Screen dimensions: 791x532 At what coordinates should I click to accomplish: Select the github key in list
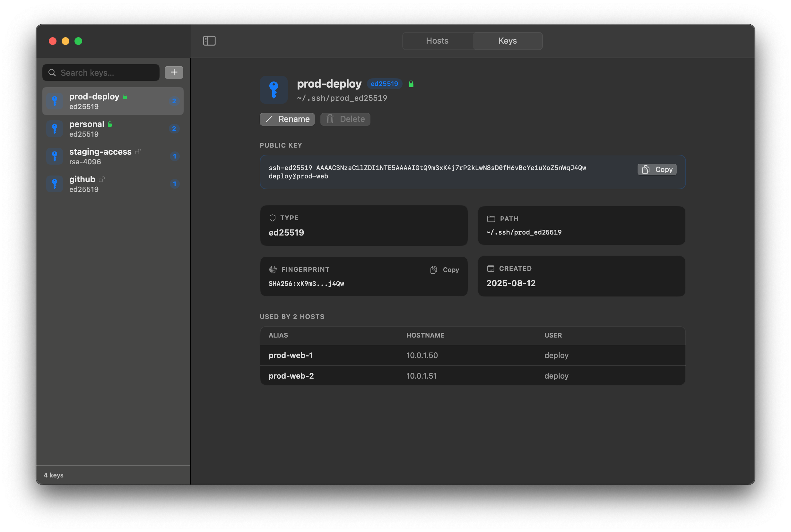pyautogui.click(x=113, y=184)
